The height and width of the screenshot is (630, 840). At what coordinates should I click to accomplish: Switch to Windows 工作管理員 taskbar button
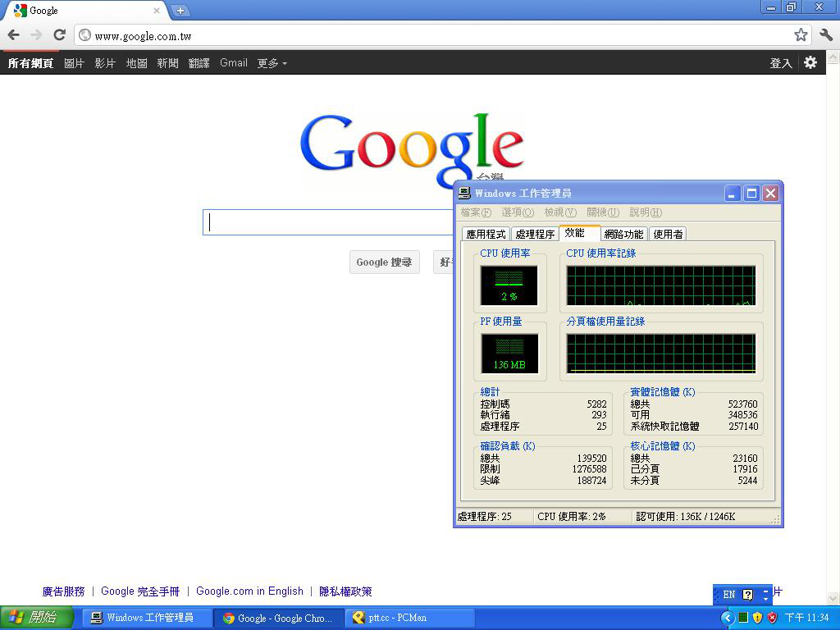click(146, 618)
